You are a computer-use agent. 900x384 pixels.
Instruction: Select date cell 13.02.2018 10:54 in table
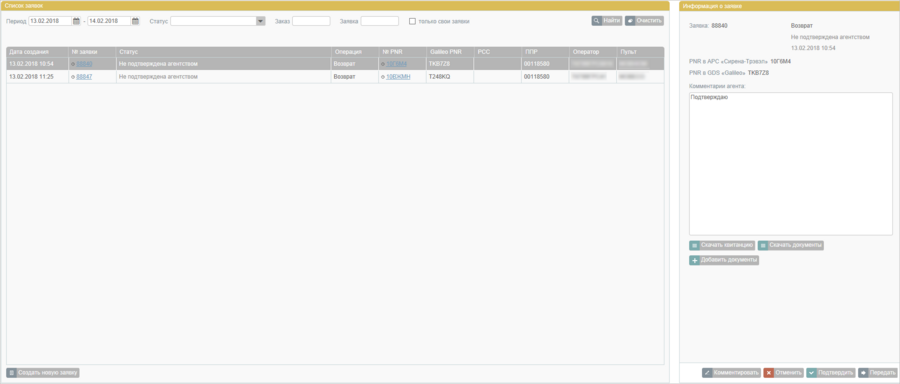37,64
